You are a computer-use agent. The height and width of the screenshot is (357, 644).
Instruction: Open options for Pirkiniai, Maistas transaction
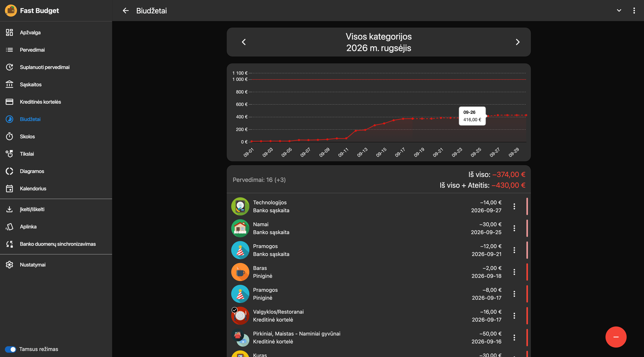point(514,338)
